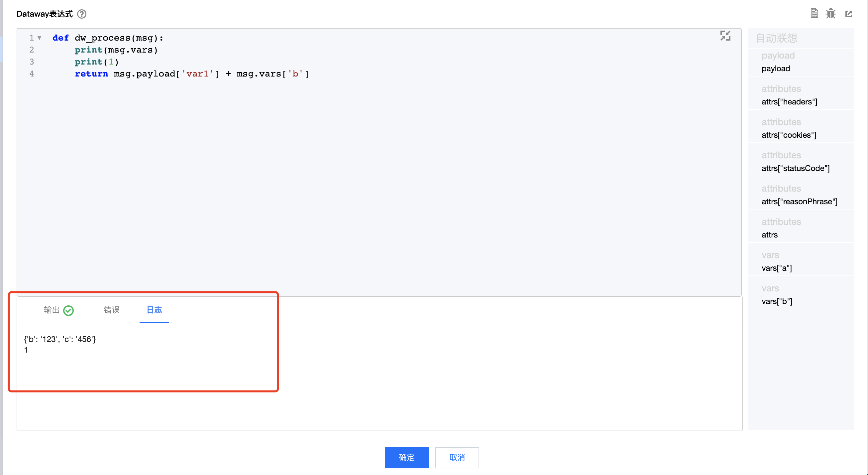
Task: Click the 取消 button
Action: tap(457, 457)
